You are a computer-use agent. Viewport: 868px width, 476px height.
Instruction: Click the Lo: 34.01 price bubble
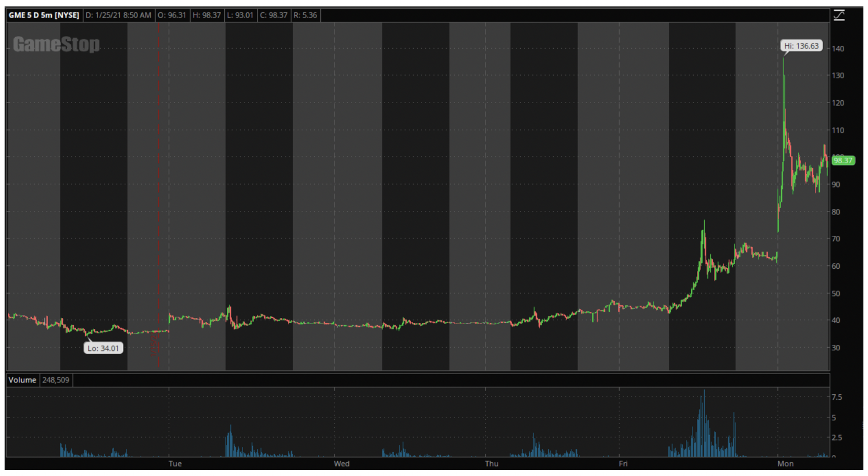click(103, 348)
